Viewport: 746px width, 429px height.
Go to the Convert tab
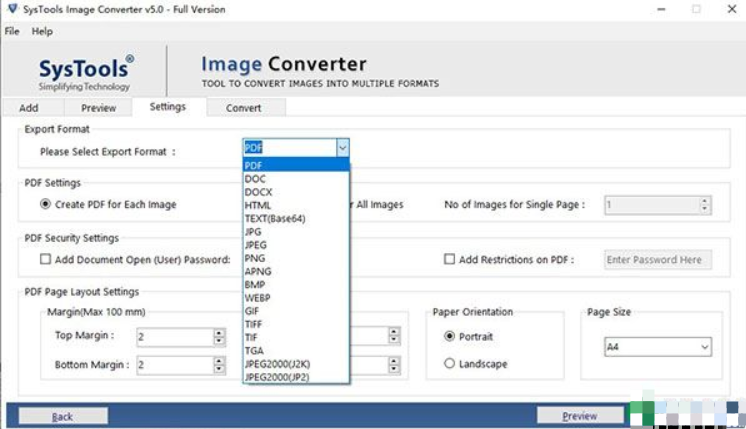[x=244, y=108]
